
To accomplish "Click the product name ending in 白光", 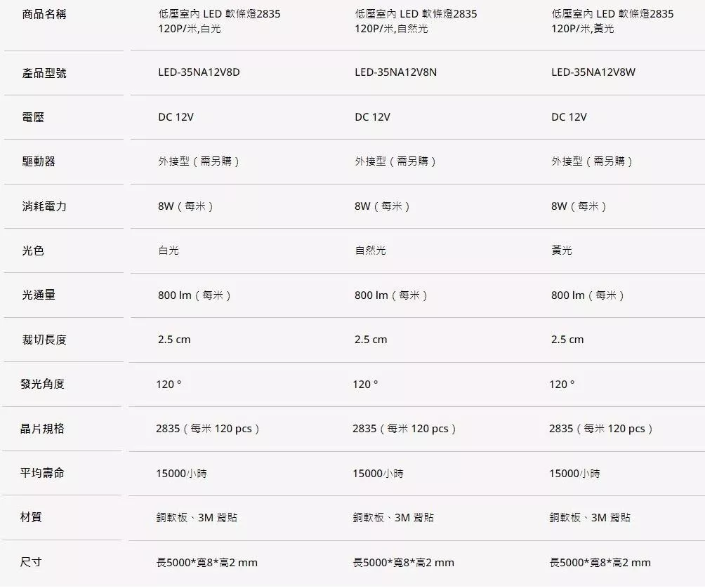I will click(x=219, y=21).
